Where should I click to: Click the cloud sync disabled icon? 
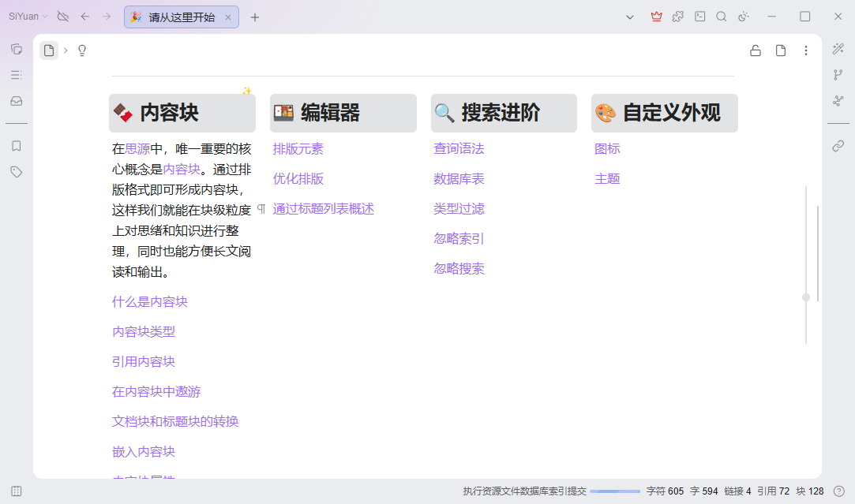(63, 17)
